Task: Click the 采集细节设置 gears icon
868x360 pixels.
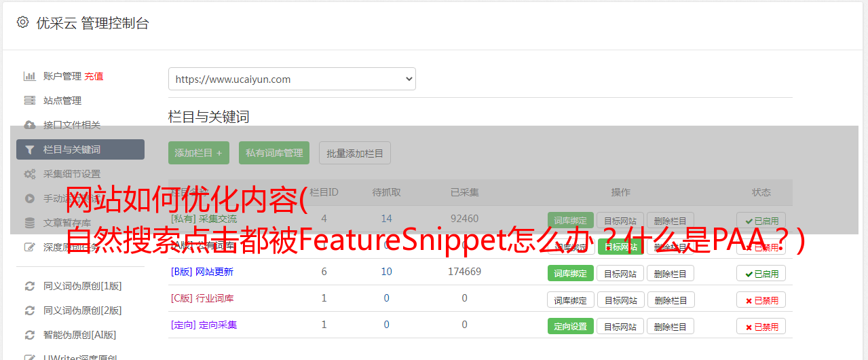Action: tap(29, 174)
